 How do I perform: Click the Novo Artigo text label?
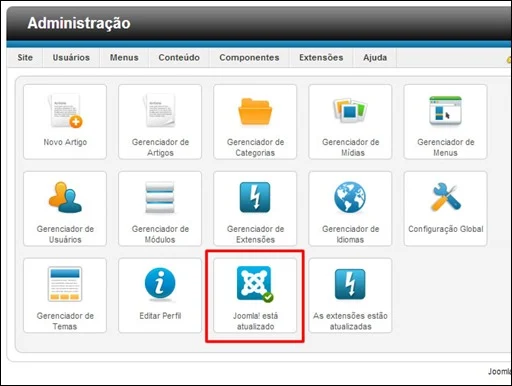click(65, 142)
